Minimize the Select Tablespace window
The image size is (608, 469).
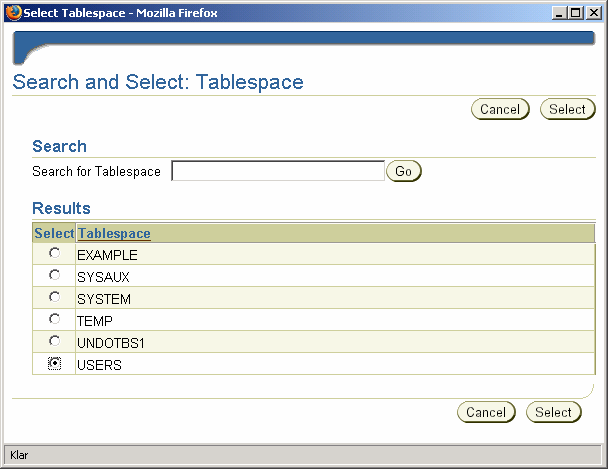559,13
